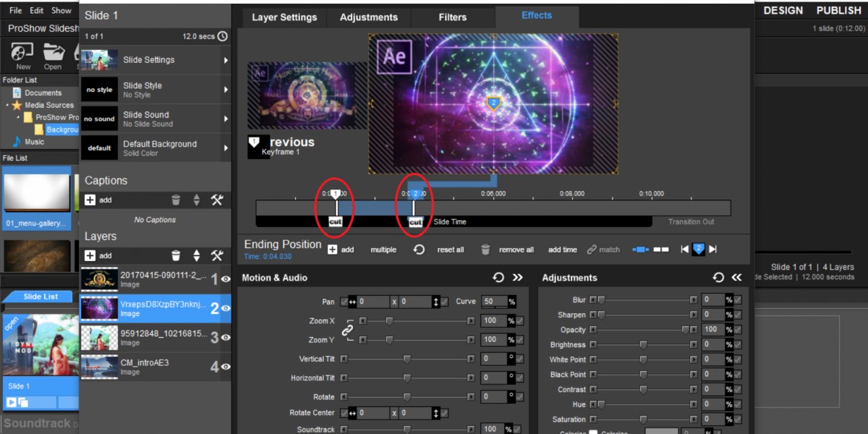The width and height of the screenshot is (868, 434).
Task: Select the 01_menu-gallery thumbnail in File List
Action: click(x=37, y=197)
